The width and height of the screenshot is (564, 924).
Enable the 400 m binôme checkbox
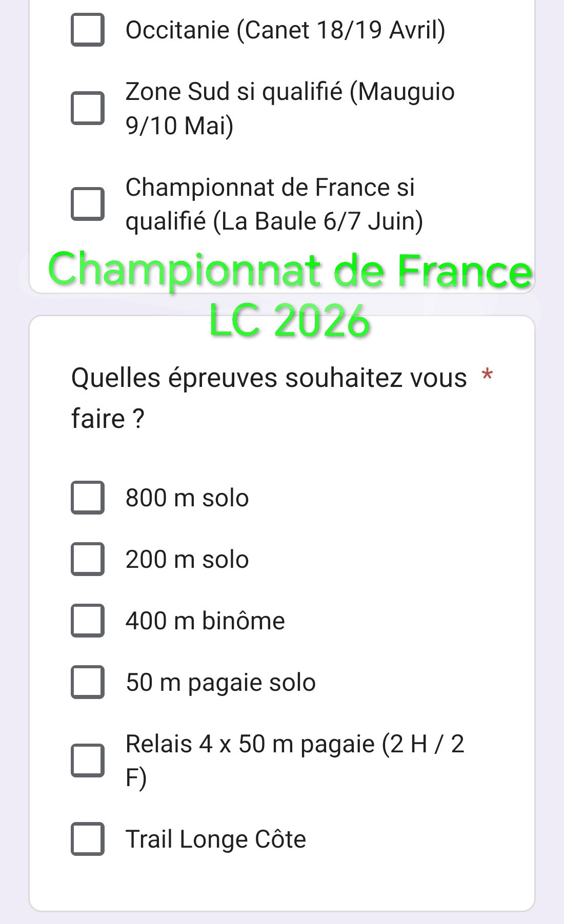tap(88, 621)
